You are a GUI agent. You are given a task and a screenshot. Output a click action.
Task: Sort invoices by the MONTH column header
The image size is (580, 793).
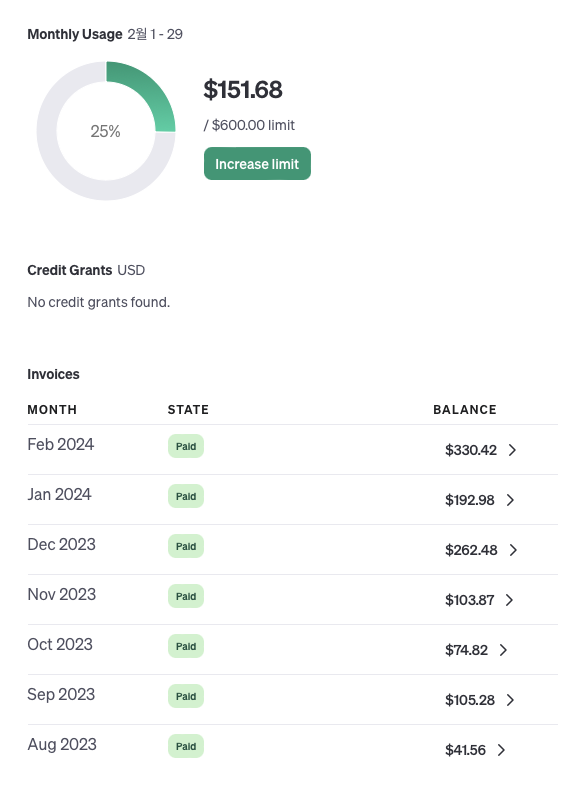tap(52, 410)
